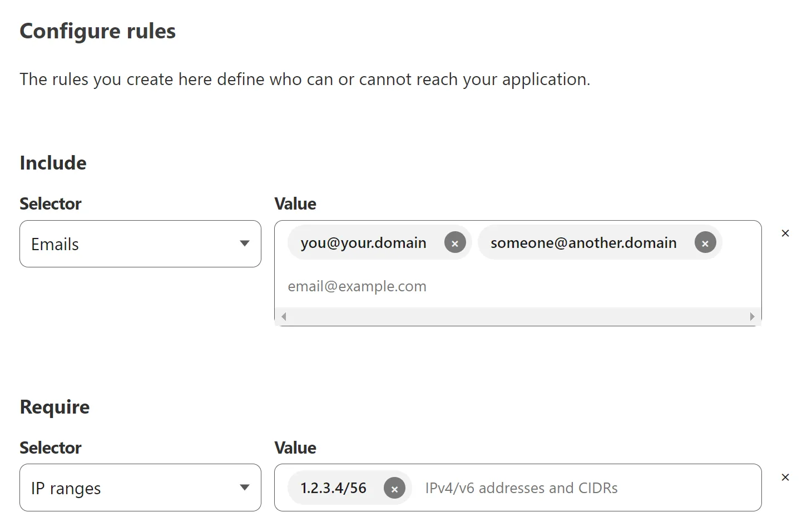Remove the 1.2.3.4/56 IP range chip
The height and width of the screenshot is (532, 812).
pos(394,488)
